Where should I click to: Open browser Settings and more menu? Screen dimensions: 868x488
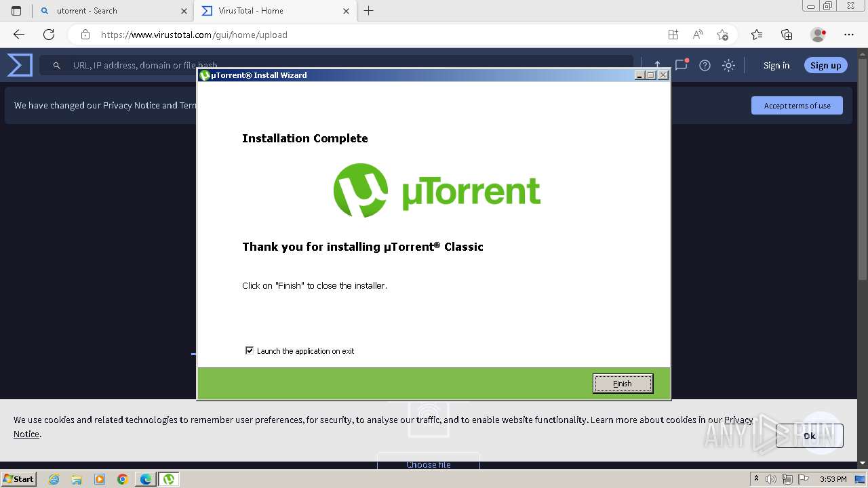click(849, 35)
